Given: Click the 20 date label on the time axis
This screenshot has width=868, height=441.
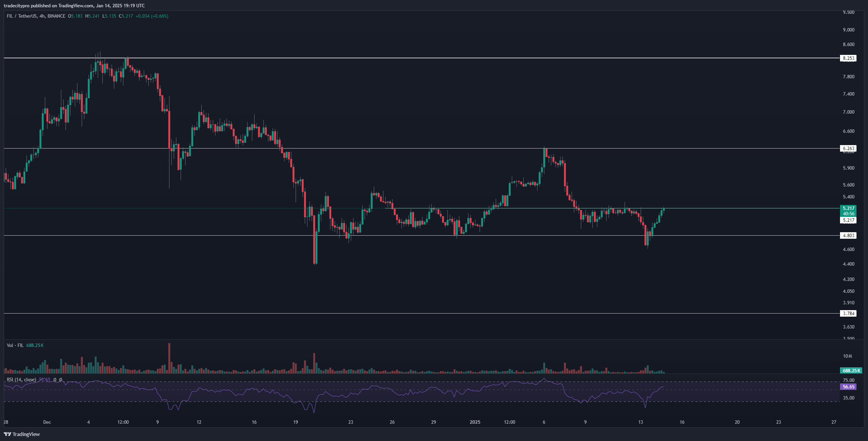Looking at the screenshot, I should coord(737,422).
